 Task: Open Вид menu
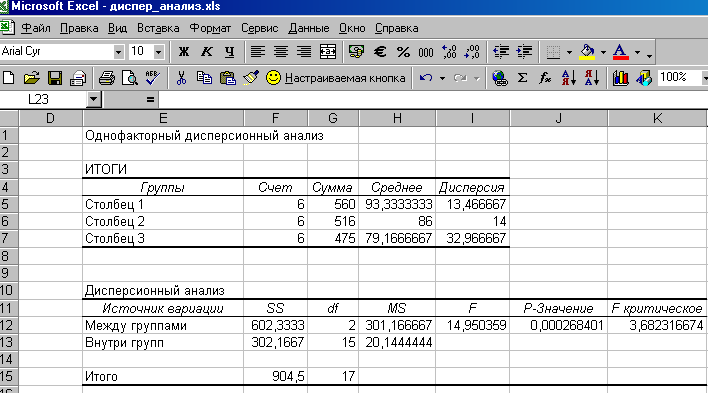(x=117, y=28)
